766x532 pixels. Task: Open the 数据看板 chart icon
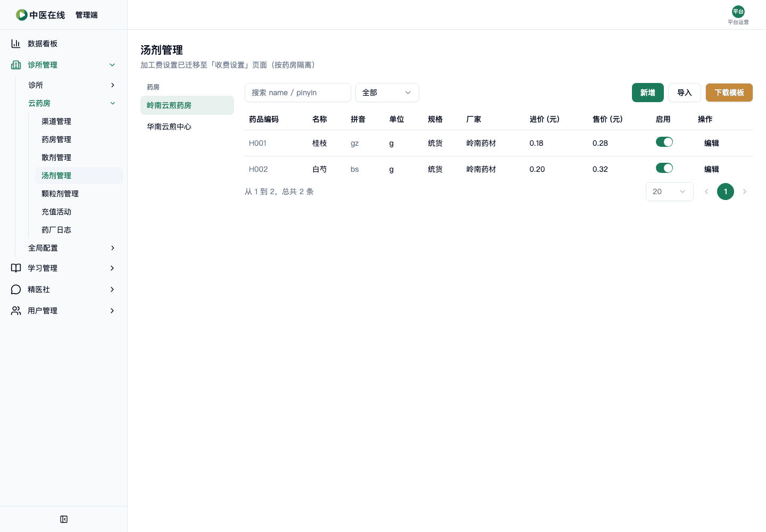click(x=16, y=44)
